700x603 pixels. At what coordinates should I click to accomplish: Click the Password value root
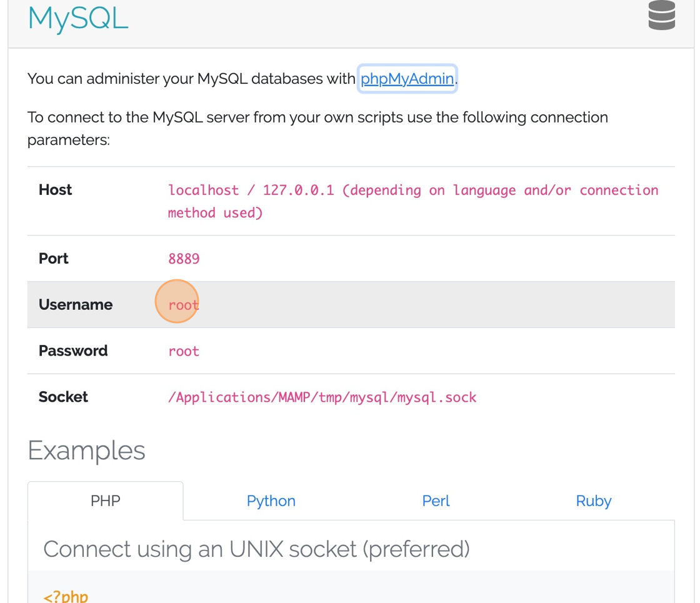184,351
